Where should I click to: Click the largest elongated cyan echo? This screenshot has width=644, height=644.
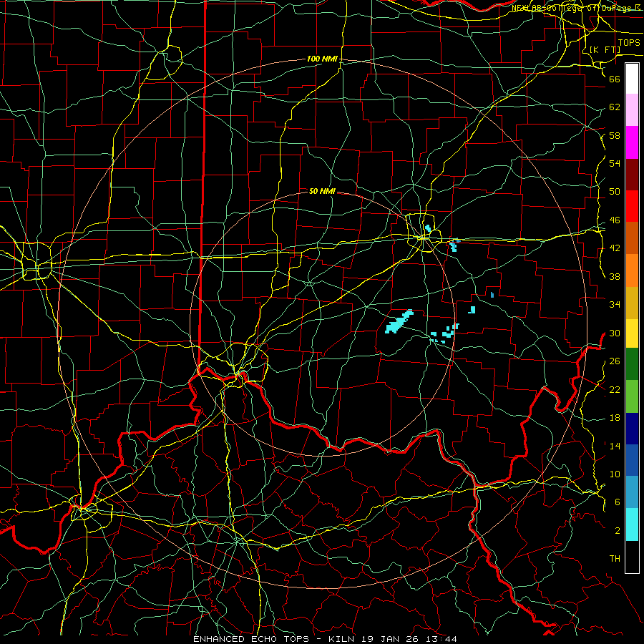(x=399, y=323)
